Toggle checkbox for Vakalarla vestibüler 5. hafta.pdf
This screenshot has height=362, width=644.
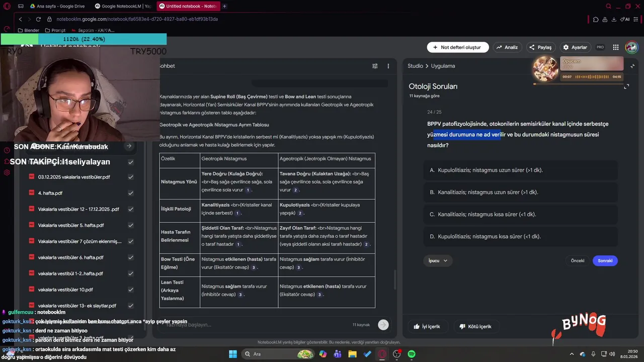click(x=131, y=225)
